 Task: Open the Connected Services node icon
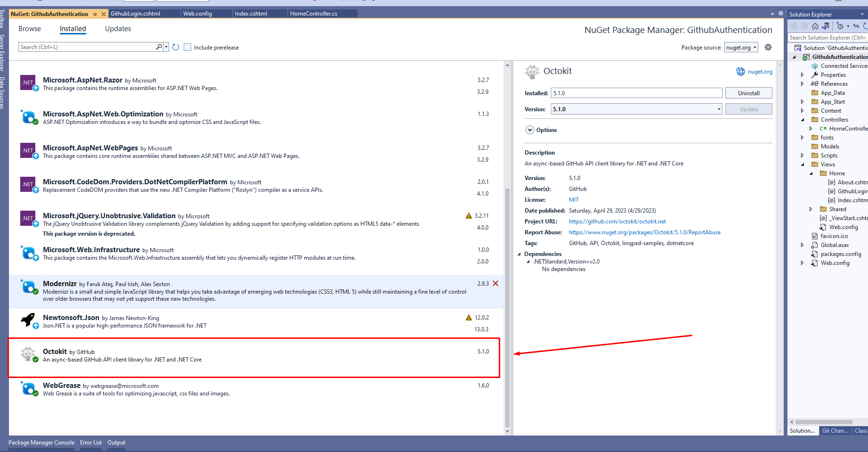coord(815,66)
